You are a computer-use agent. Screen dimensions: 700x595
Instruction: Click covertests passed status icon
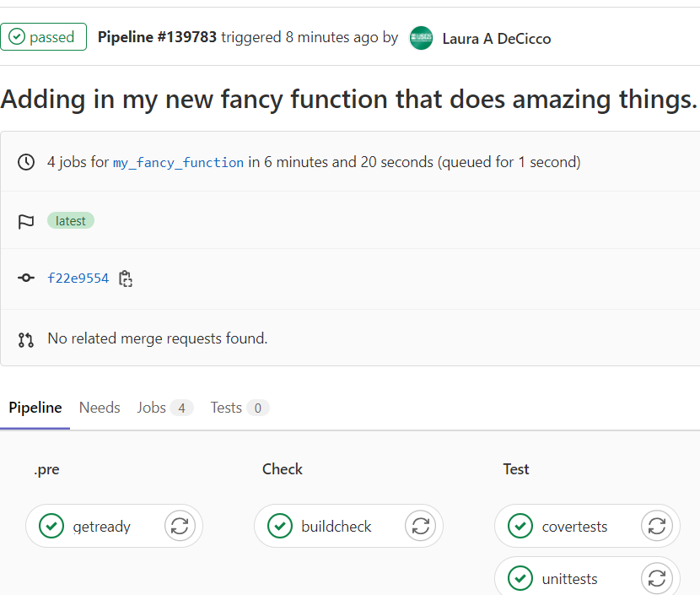point(520,527)
